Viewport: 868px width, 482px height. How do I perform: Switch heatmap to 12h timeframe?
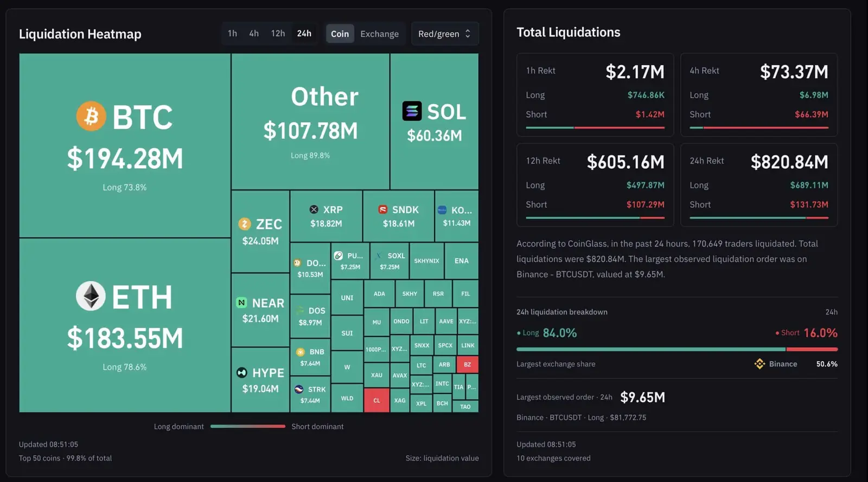(278, 34)
